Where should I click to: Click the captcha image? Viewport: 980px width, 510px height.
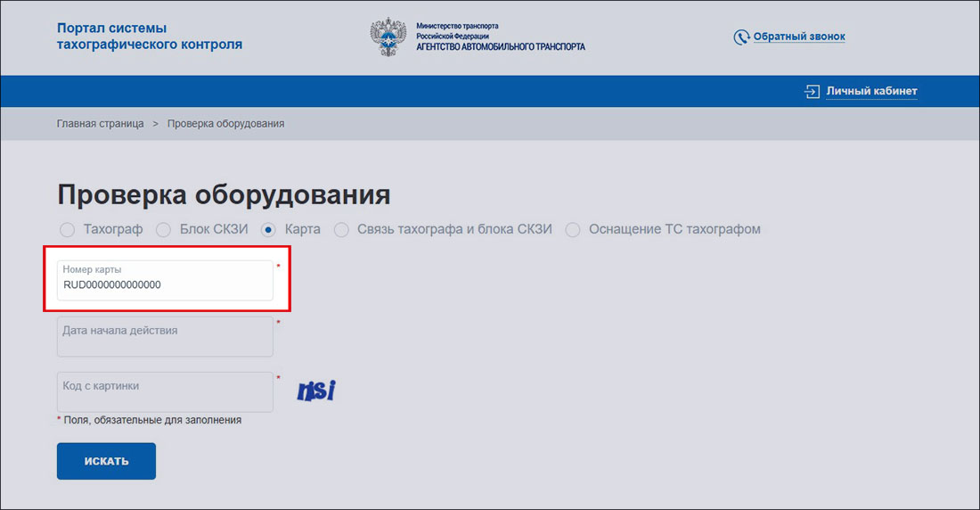(316, 391)
